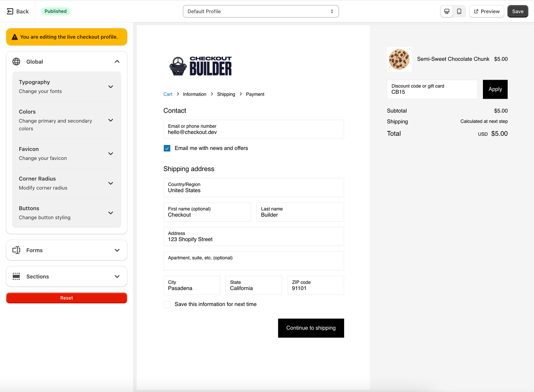Click the cookie product thumbnail
Screen dimensions: 534x392
tap(399, 59)
